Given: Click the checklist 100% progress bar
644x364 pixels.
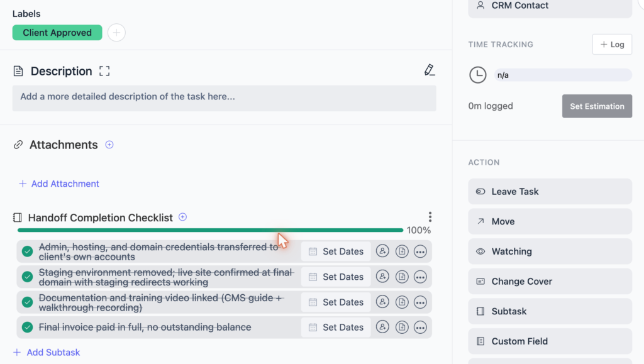Looking at the screenshot, I should pos(210,230).
